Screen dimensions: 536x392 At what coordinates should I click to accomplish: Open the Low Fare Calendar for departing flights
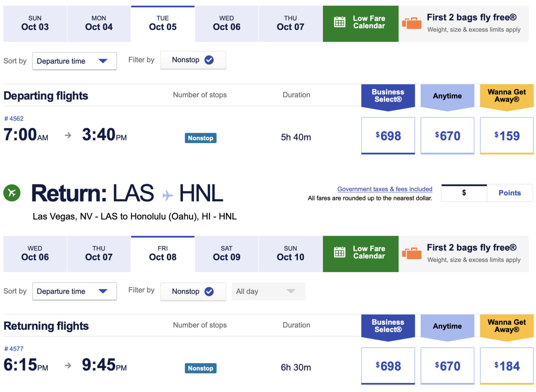pos(360,23)
